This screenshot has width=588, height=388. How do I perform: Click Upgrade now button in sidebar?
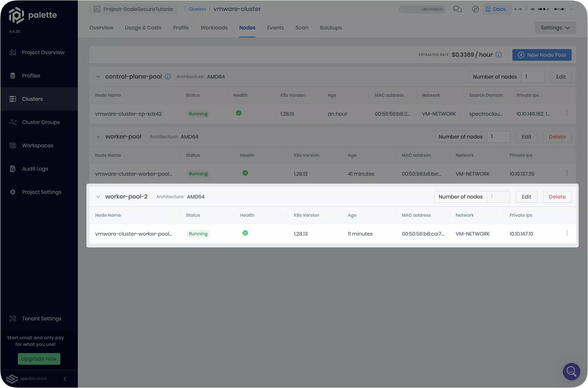39,359
